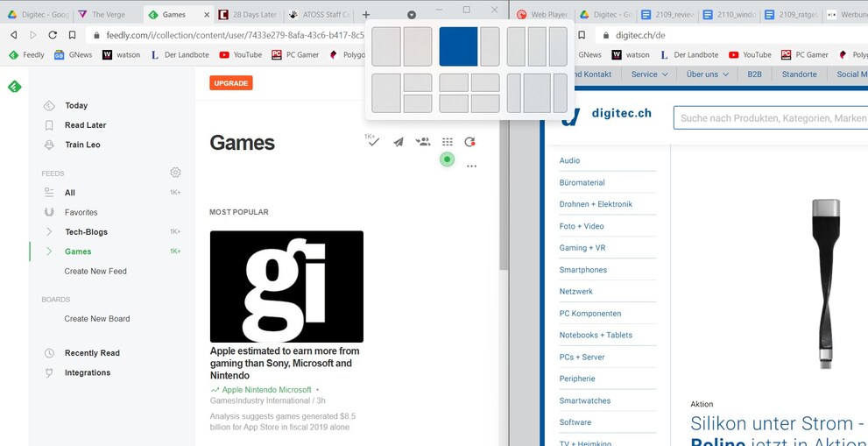Open PC Gamer bookmark in the Feedly window
This screenshot has height=446, width=868.
[295, 55]
